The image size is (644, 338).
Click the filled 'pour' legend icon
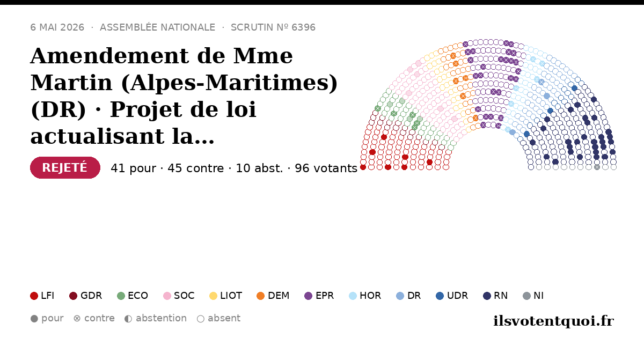point(34,319)
